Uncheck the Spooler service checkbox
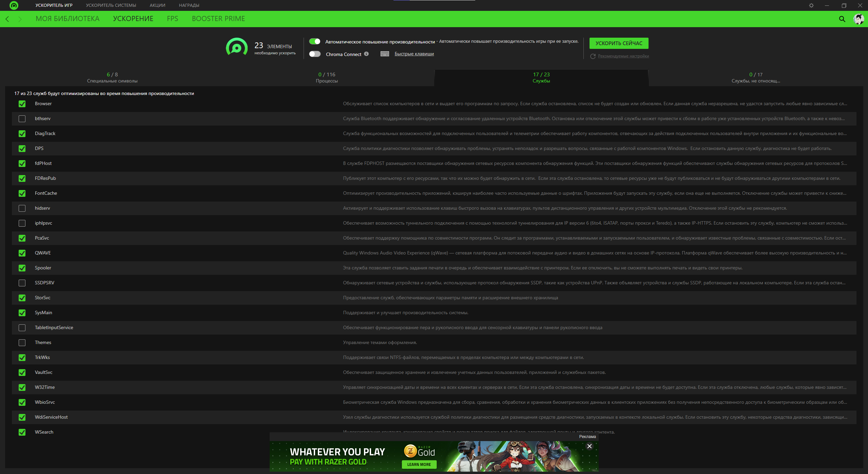 tap(22, 268)
